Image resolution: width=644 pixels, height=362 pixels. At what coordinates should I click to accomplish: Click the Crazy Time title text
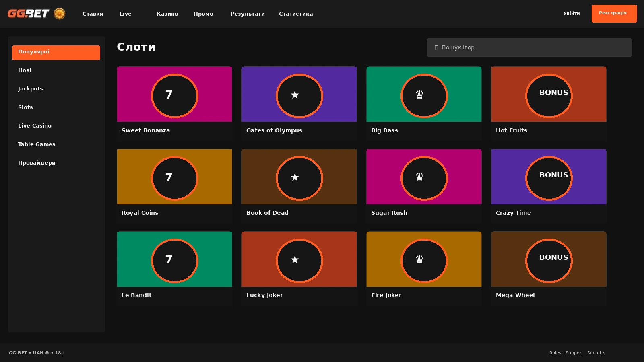coord(513,213)
